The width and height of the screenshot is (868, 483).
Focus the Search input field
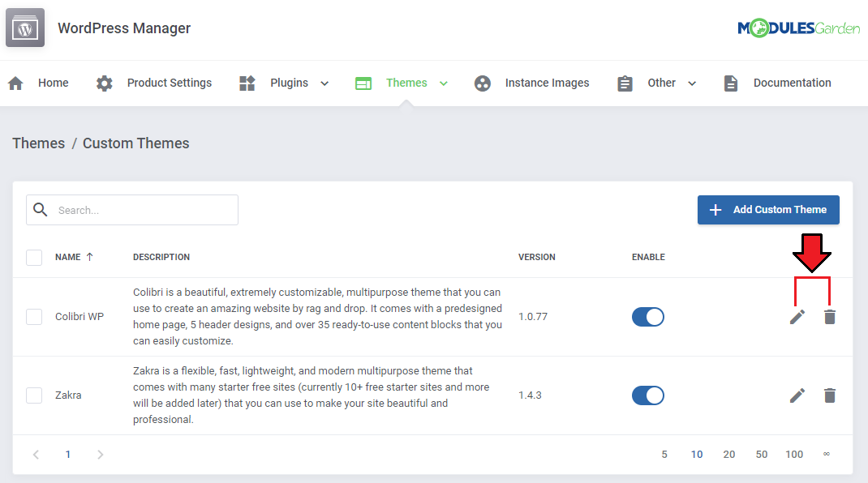132,210
